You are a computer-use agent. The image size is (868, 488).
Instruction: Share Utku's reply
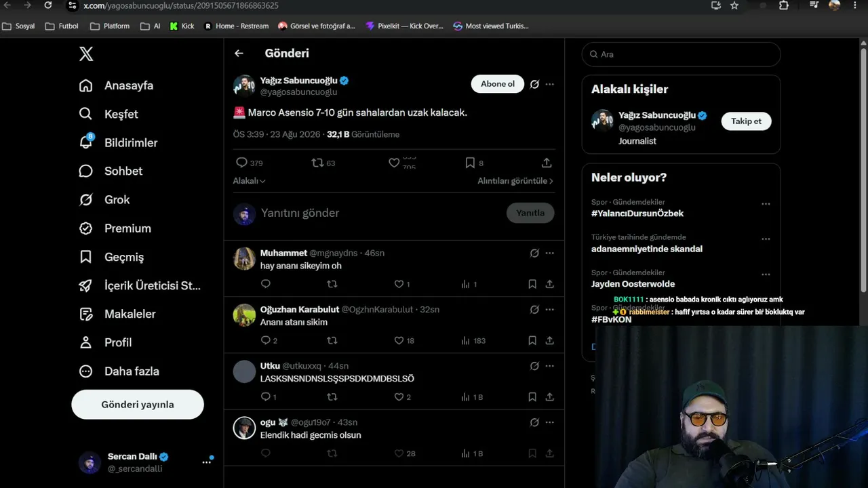[x=550, y=396]
